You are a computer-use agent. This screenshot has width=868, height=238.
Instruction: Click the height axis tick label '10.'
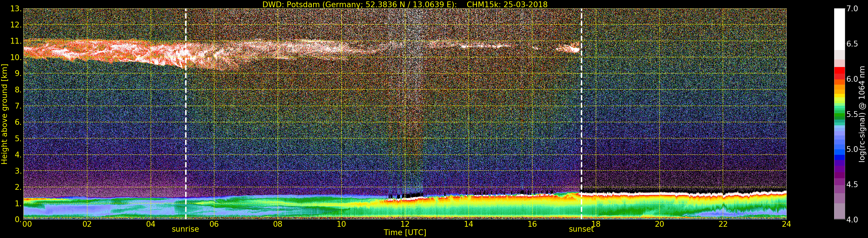pyautogui.click(x=16, y=57)
